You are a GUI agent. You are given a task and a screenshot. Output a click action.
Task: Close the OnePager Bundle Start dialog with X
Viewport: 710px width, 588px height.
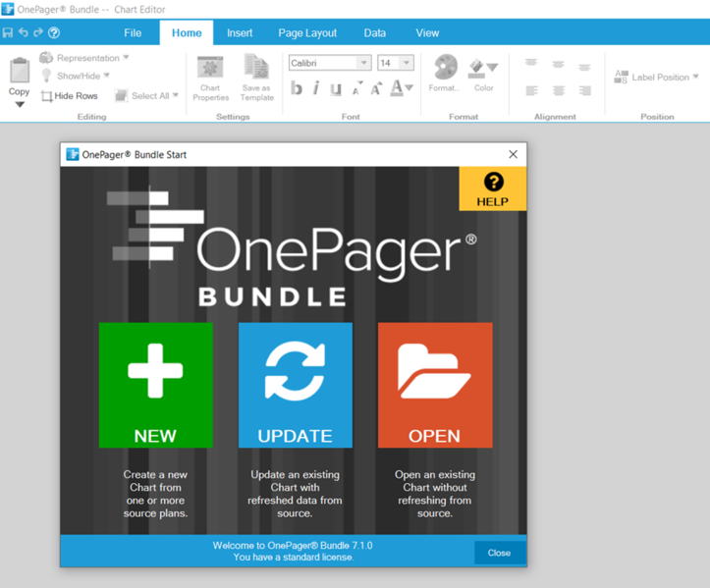click(x=513, y=154)
